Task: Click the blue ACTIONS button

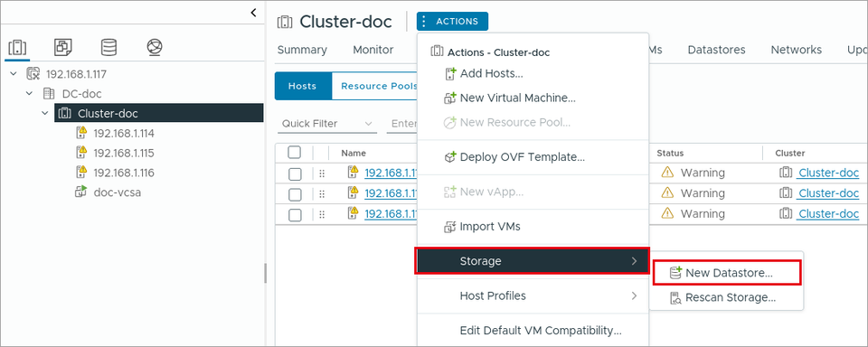Action: (452, 22)
